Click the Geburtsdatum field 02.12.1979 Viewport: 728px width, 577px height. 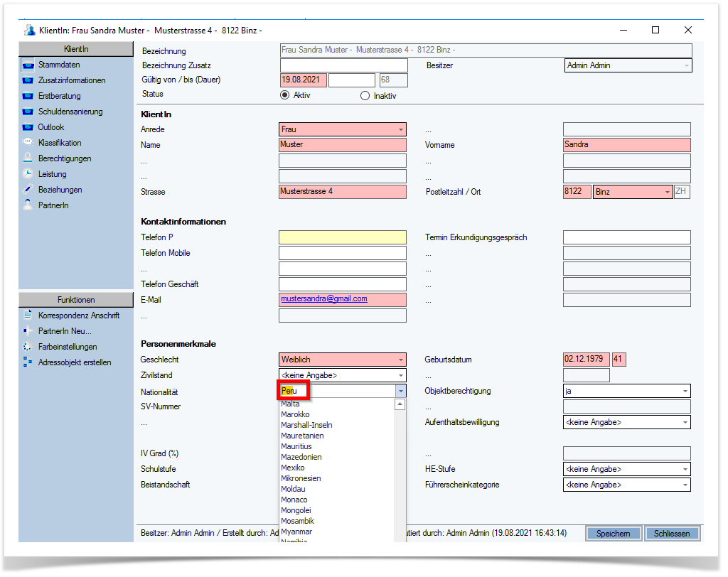pos(587,360)
